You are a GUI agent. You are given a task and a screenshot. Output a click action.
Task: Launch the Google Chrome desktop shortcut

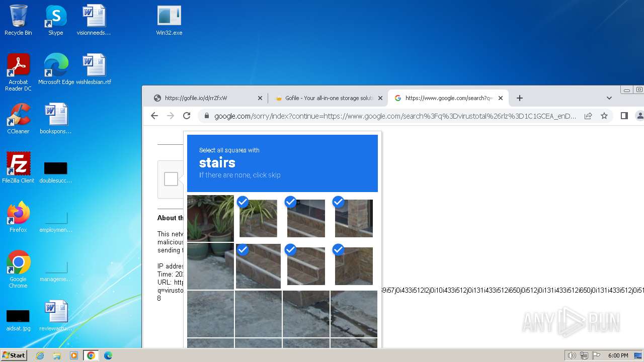point(18,269)
